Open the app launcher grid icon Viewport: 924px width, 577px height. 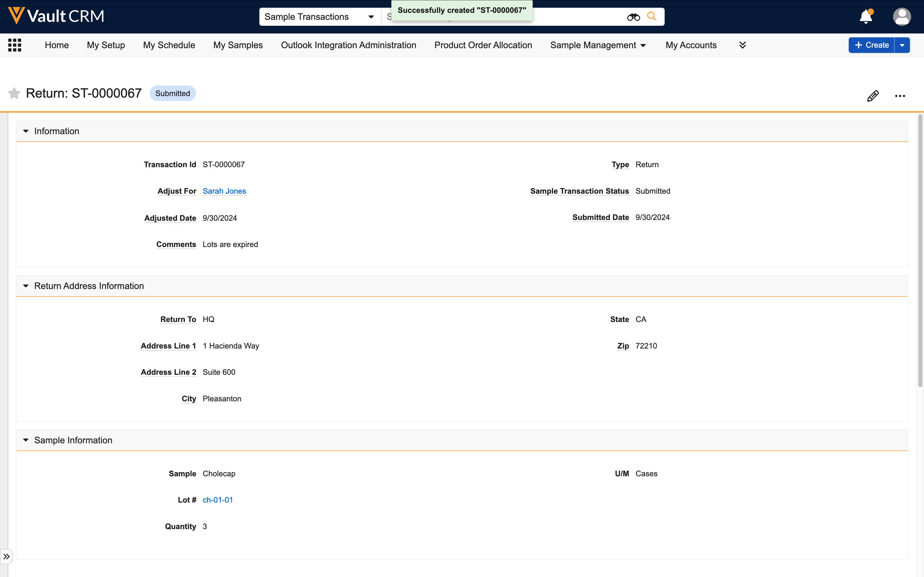tap(14, 45)
